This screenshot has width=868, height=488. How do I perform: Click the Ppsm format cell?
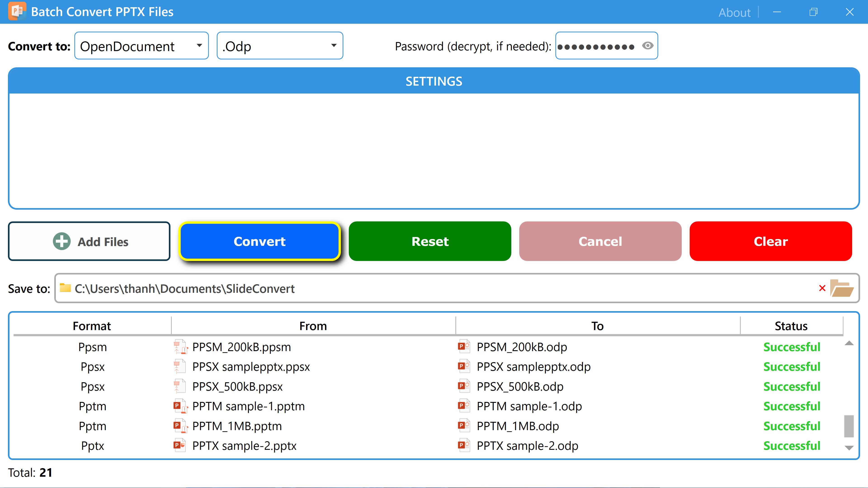[x=92, y=347]
